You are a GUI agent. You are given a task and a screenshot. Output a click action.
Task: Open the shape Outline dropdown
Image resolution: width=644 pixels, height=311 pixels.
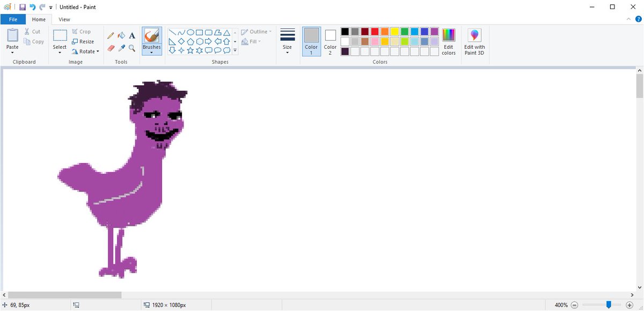[x=257, y=32]
